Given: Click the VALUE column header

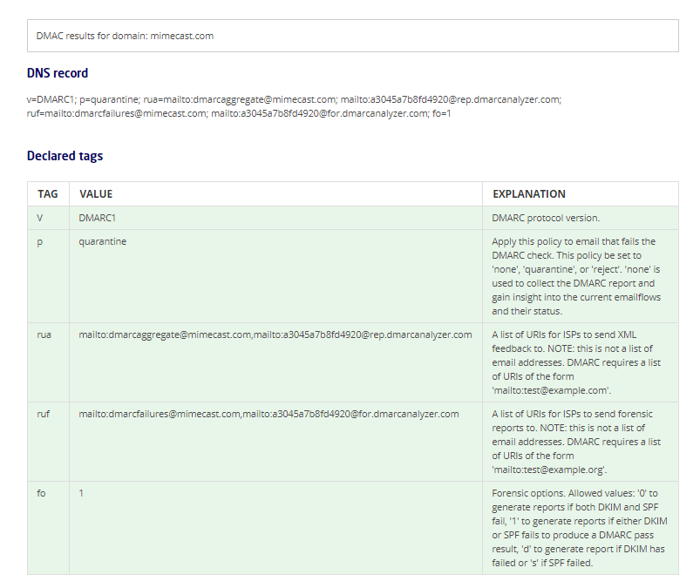Looking at the screenshot, I should [x=275, y=194].
